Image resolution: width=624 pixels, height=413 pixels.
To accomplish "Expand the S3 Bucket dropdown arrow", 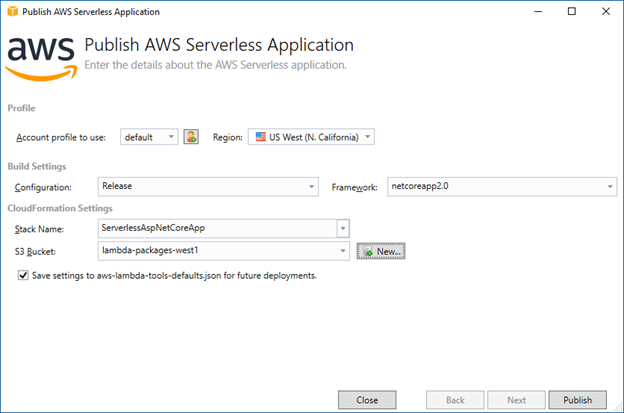I will 343,251.
